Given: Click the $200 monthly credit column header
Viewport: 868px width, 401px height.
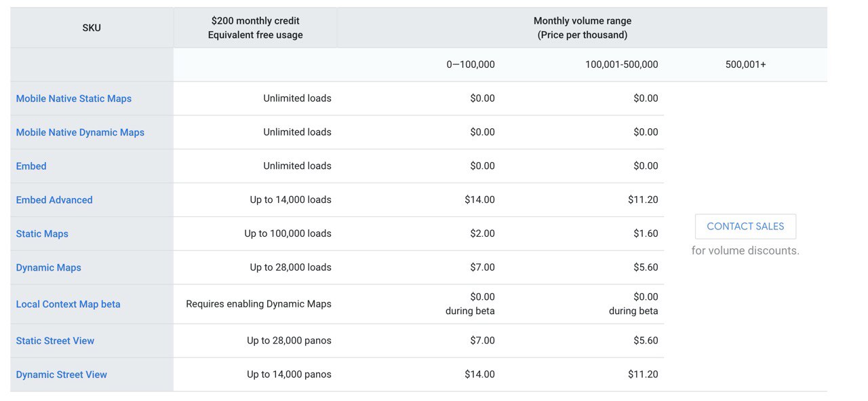Looking at the screenshot, I should coord(256,28).
